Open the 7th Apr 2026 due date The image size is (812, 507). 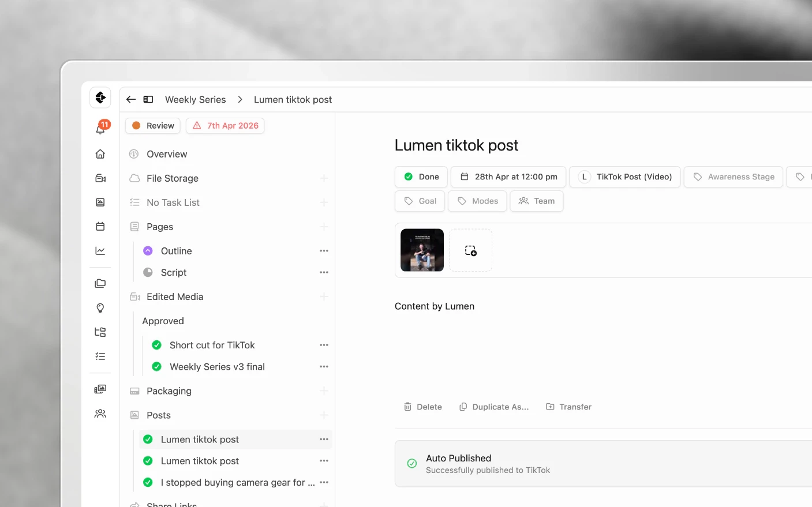225,126
